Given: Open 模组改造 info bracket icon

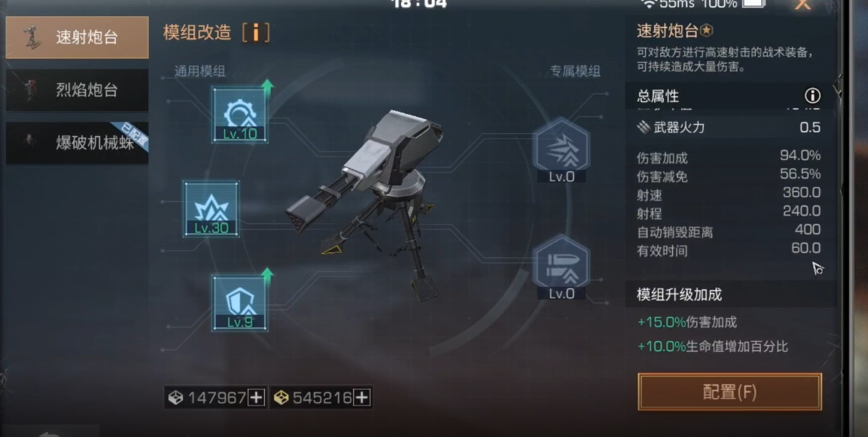Looking at the screenshot, I should (x=256, y=33).
